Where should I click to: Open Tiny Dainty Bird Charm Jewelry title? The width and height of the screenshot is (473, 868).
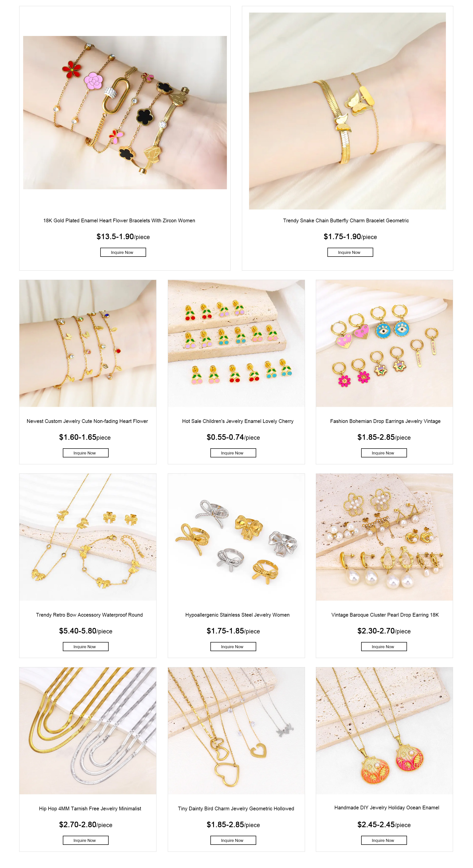pyautogui.click(x=236, y=808)
